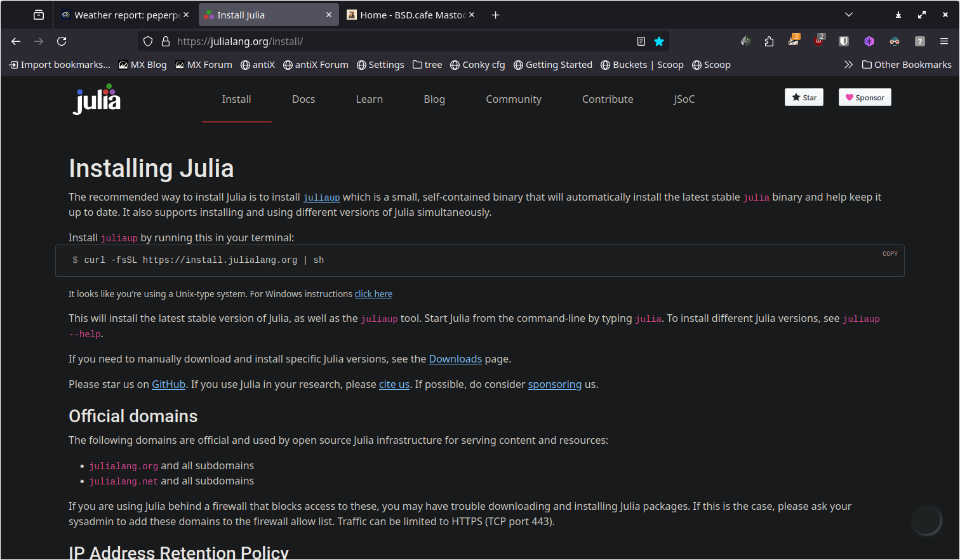Screen dimensions: 960x560
Task: Toggle the dark mode floating button
Action: 926,520
